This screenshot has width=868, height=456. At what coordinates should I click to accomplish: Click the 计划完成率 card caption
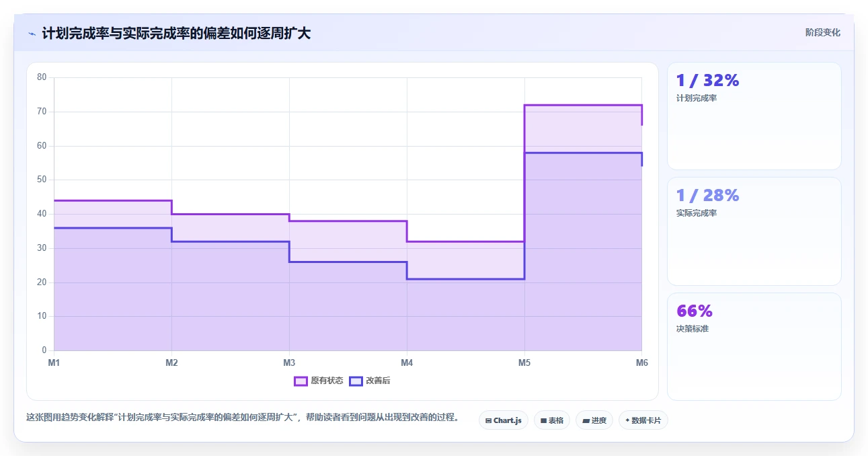coord(697,98)
